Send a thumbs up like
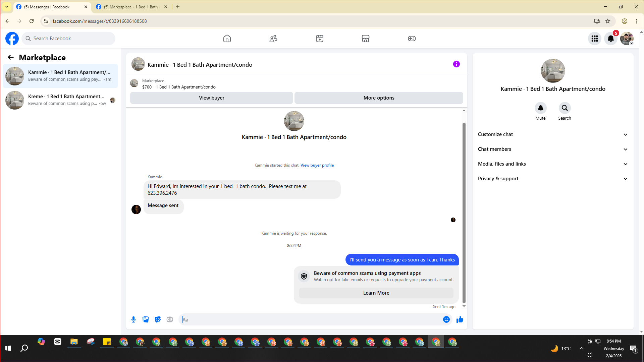Screen dimensions: 644x362 pyautogui.click(x=460, y=319)
